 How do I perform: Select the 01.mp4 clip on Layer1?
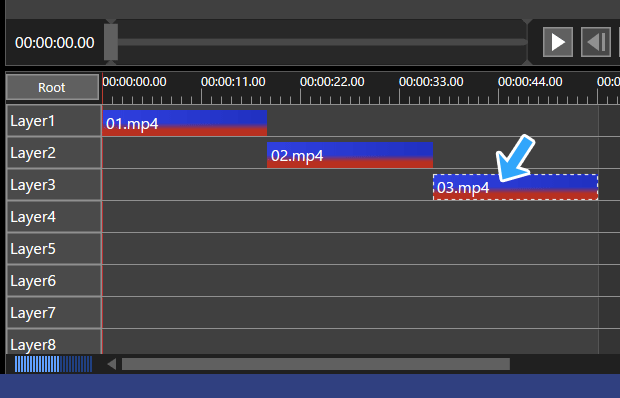(185, 123)
